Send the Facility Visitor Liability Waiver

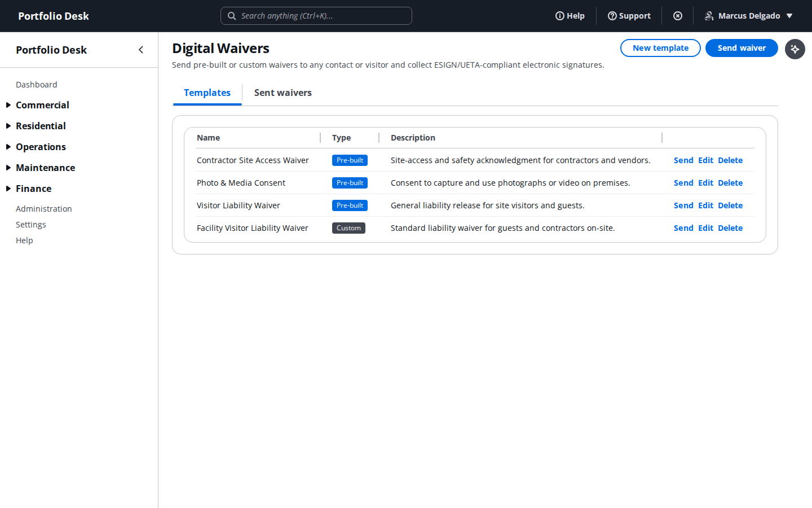coord(683,228)
